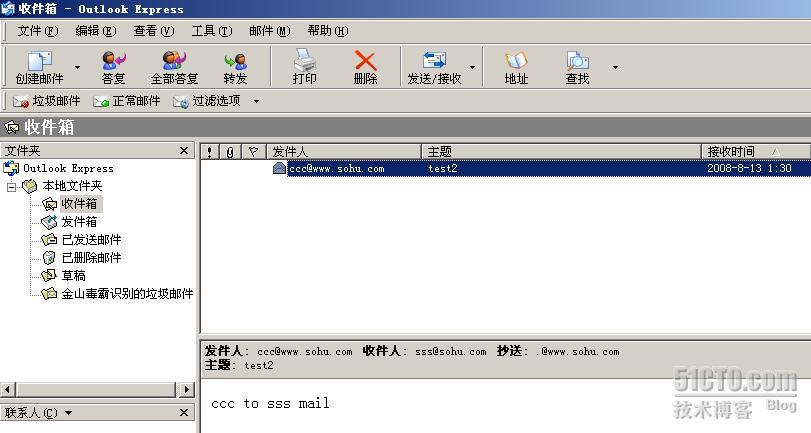This screenshot has height=433, width=811.
Task: Select the Outbox (发件箱) folder
Action: [79, 222]
